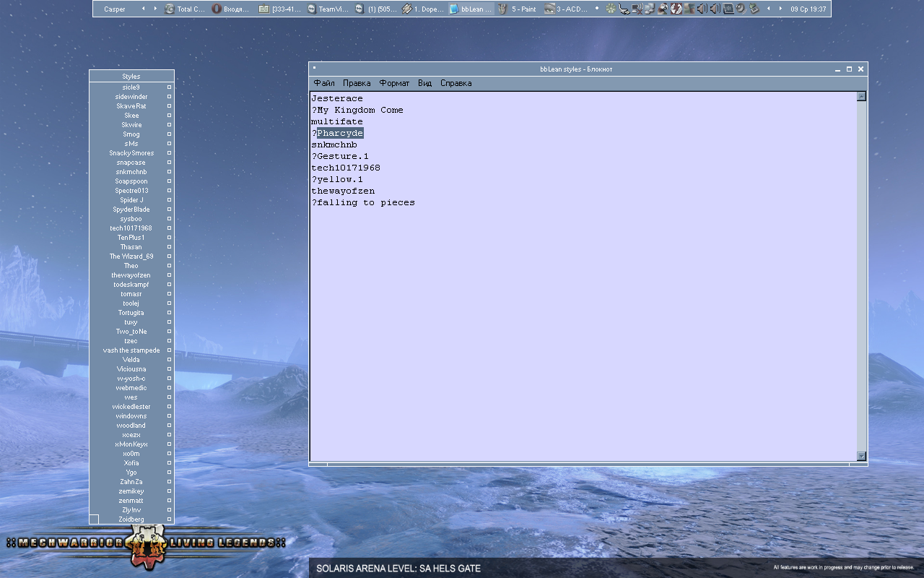Viewport: 924px width, 578px height.
Task: Click the green-arrow device tray icon
Action: [x=754, y=9]
